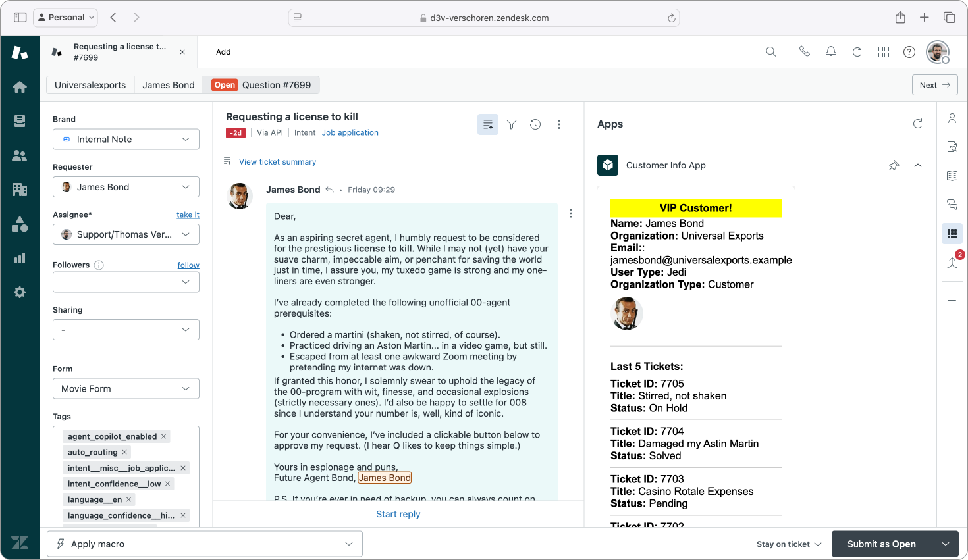Open the icon with red badge 2

click(952, 262)
